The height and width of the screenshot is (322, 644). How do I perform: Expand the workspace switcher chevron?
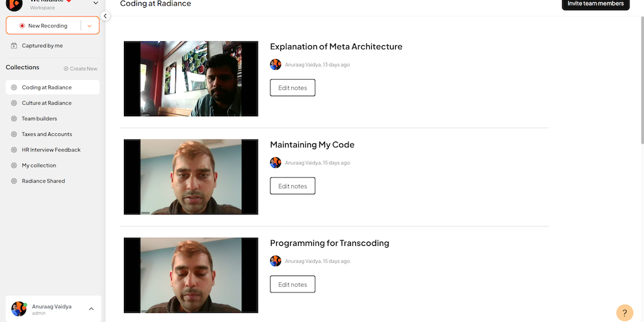[96, 4]
